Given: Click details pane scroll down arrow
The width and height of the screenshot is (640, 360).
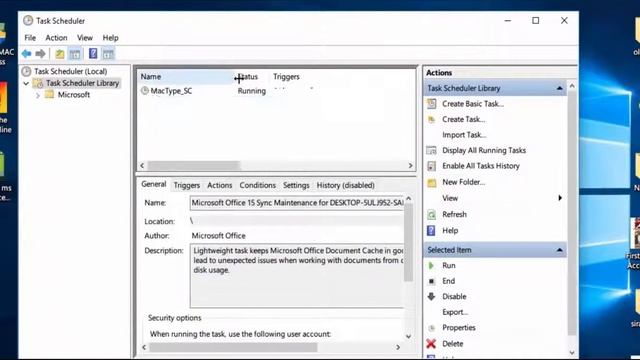Looking at the screenshot, I should click(408, 336).
